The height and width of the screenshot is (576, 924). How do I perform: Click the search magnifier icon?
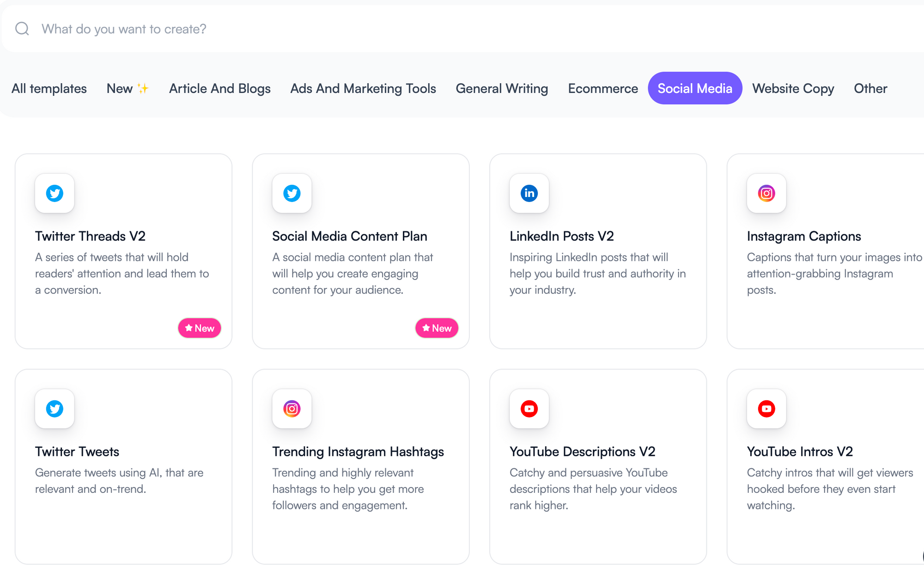click(22, 29)
